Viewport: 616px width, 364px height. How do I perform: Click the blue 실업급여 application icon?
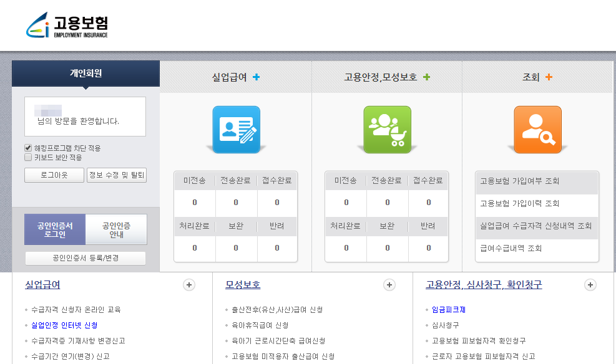[x=237, y=130]
